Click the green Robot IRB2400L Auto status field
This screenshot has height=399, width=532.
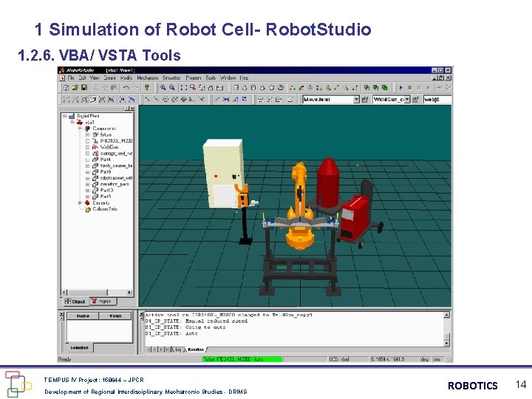[x=242, y=359]
